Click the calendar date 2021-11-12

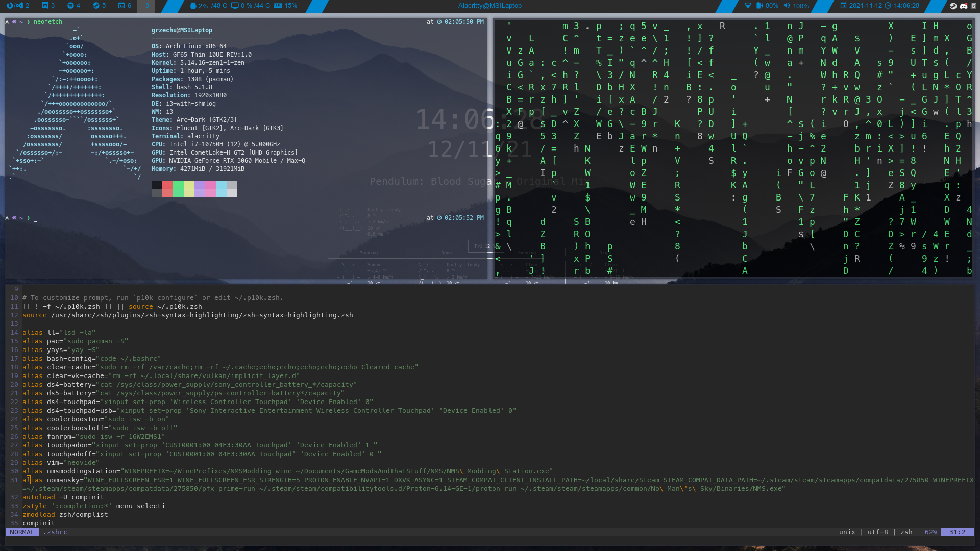click(x=865, y=6)
